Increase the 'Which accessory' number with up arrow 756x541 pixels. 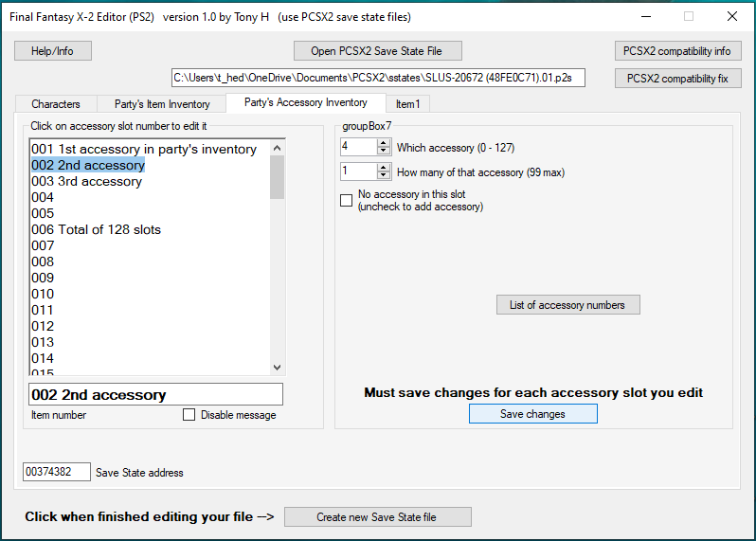click(384, 143)
